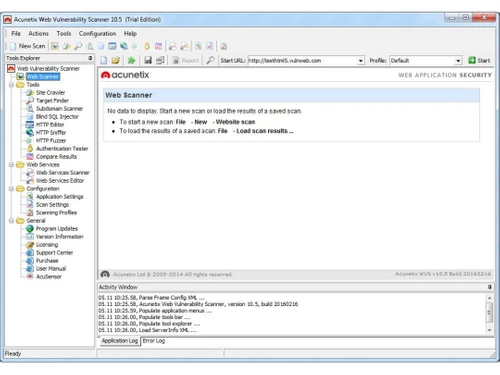Image resolution: width=500 pixels, height=375 pixels.
Task: Launch Site Crawler from the top toolbar icon
Action: pos(67,46)
